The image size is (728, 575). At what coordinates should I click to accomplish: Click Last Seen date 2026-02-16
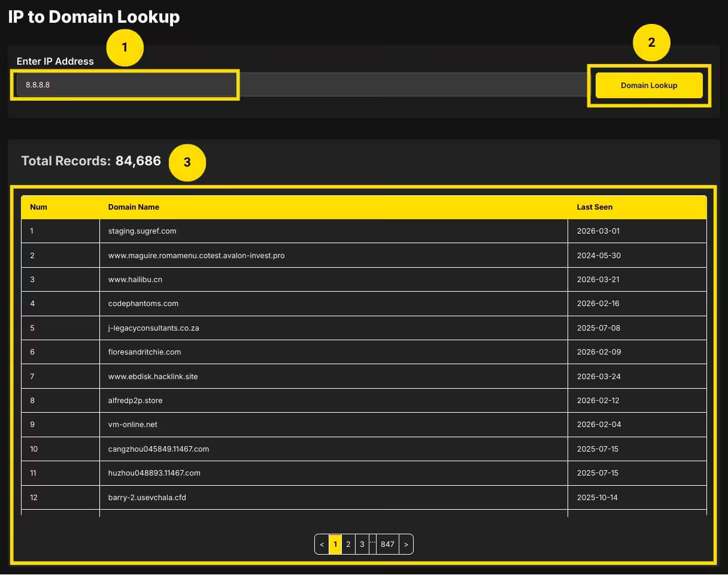[x=598, y=304]
